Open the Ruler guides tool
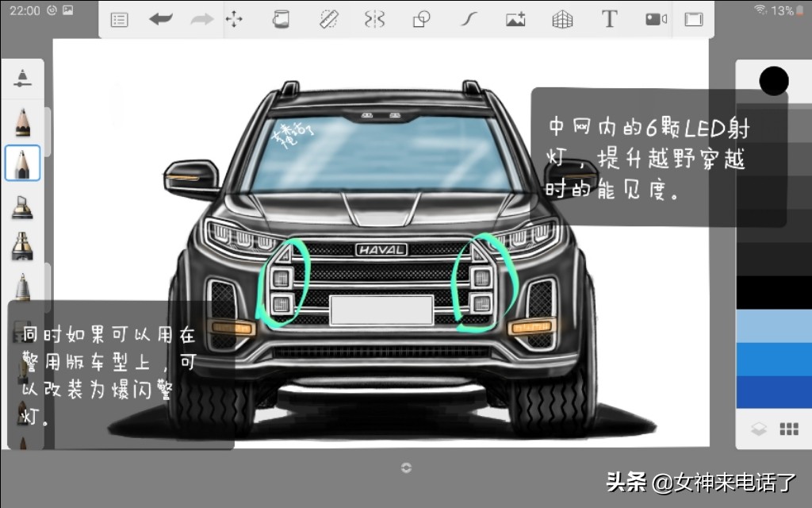The image size is (812, 508). [x=329, y=20]
